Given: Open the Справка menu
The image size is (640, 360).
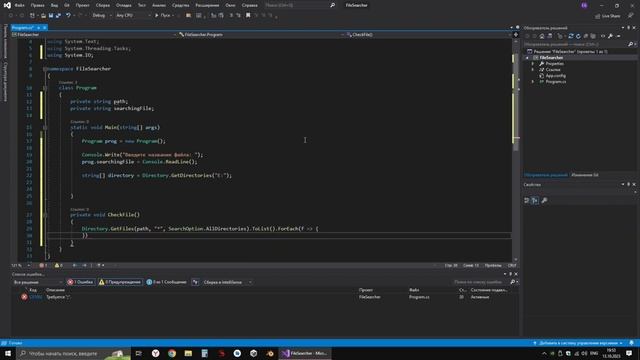Looking at the screenshot, I should coord(249,5).
